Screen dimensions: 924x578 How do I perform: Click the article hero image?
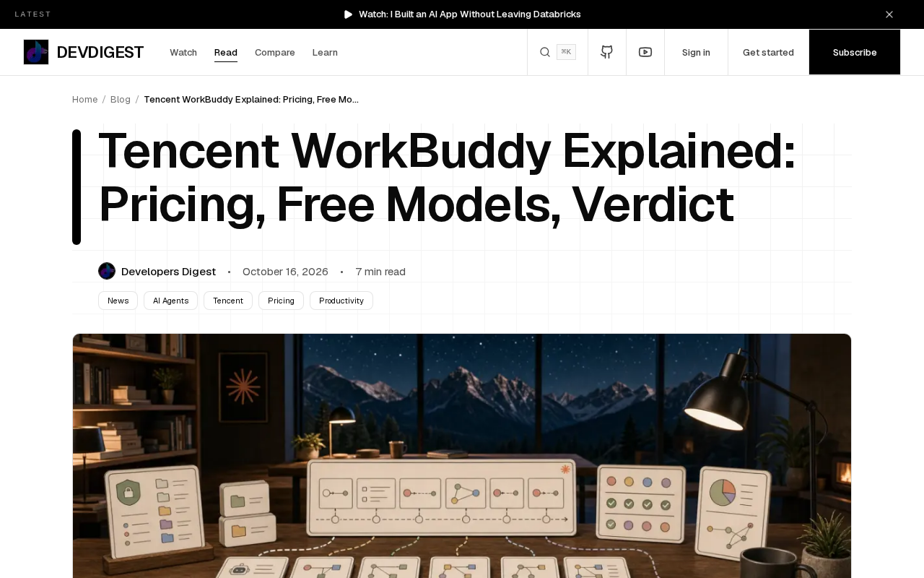click(x=462, y=456)
